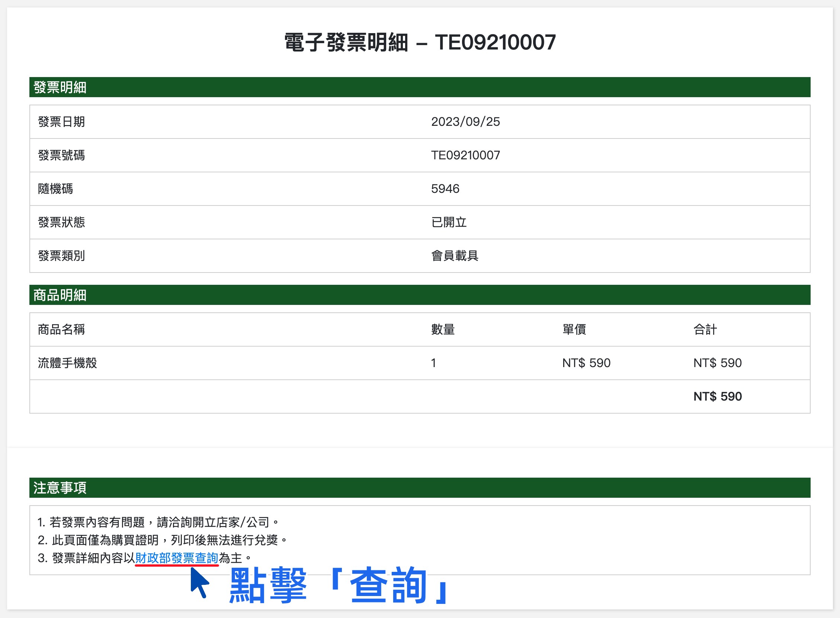Select the random code value 5946
The width and height of the screenshot is (840, 618).
point(445,189)
